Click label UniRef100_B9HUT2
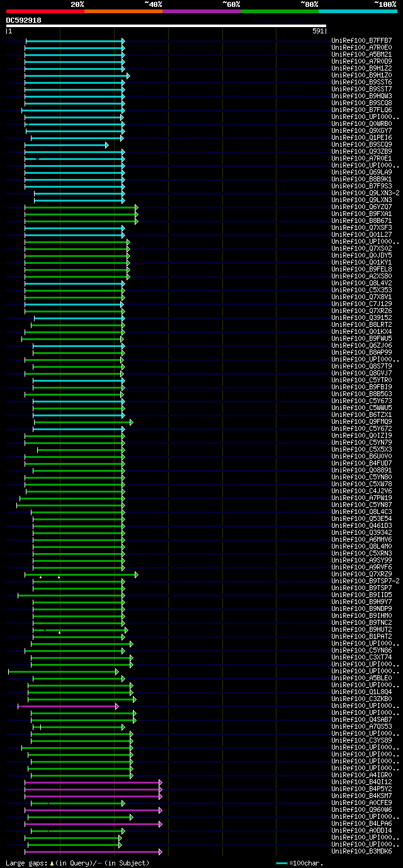 point(361,629)
